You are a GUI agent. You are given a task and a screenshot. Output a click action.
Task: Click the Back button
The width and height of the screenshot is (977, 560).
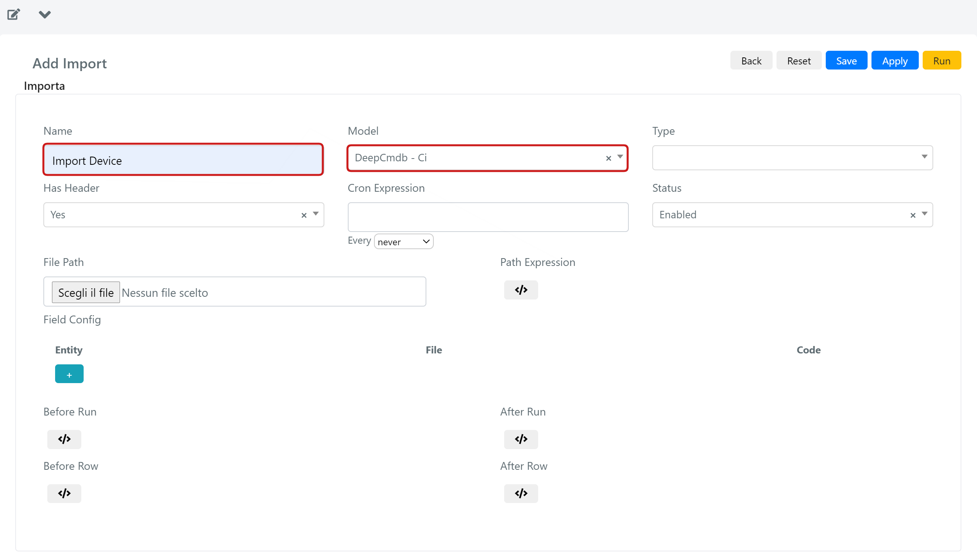click(751, 61)
